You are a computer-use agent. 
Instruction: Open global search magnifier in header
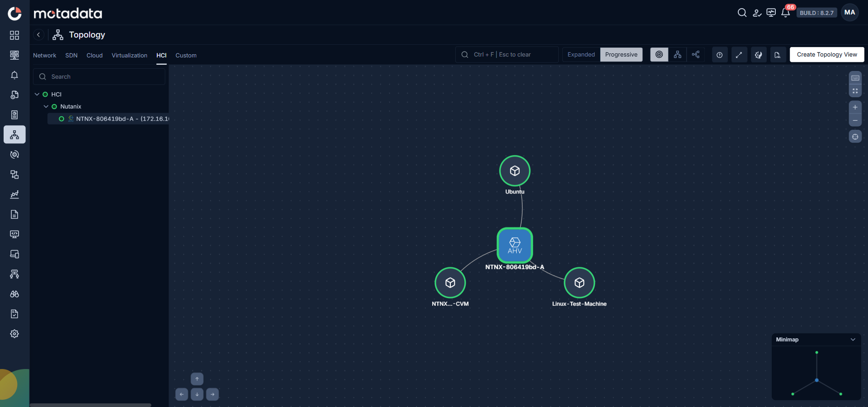[x=742, y=13]
